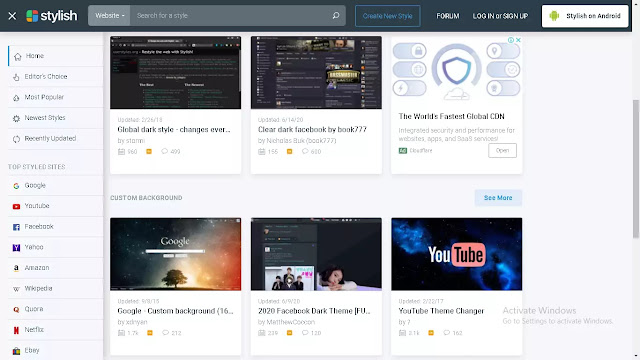Close the Cloudflare ad
The height and width of the screenshot is (360, 640).
(x=518, y=40)
